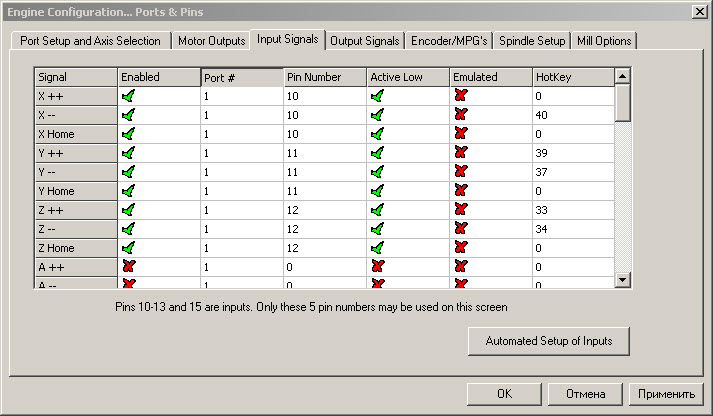
Task: Select HotKey cell with value 40
Action: point(573,115)
